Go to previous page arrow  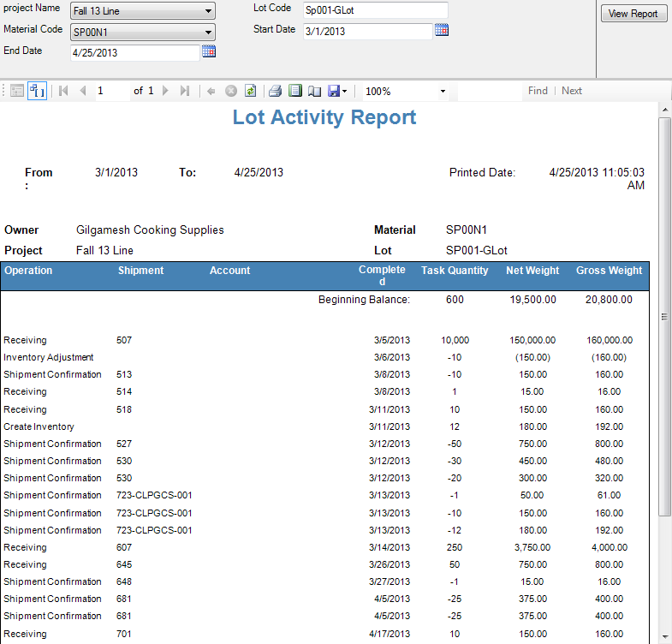(x=83, y=91)
